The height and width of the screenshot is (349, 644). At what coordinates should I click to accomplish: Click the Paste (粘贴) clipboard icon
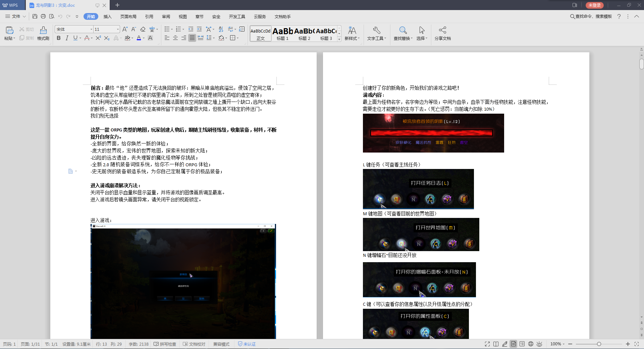(x=9, y=30)
